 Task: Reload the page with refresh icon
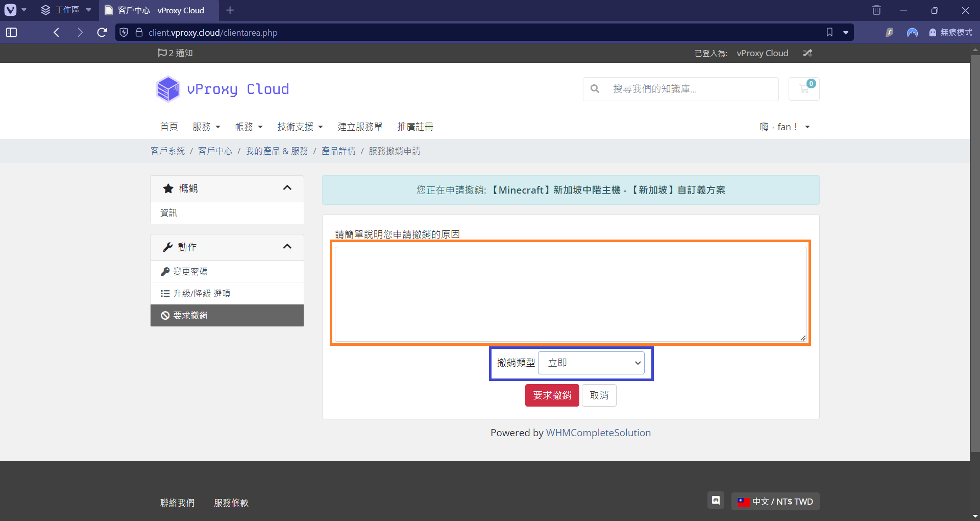(x=102, y=33)
